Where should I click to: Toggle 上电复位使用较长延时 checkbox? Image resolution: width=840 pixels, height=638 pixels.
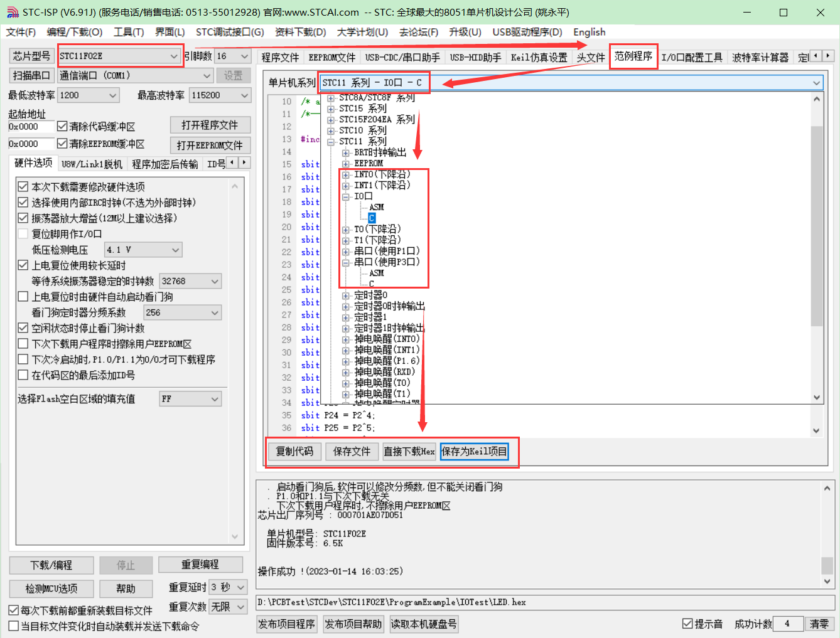pyautogui.click(x=23, y=265)
